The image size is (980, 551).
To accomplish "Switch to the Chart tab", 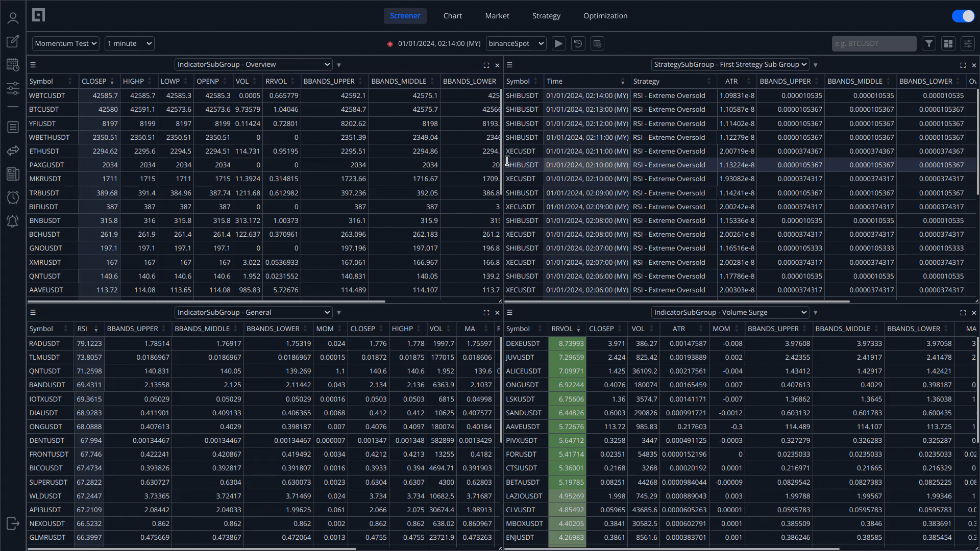I will point(452,16).
